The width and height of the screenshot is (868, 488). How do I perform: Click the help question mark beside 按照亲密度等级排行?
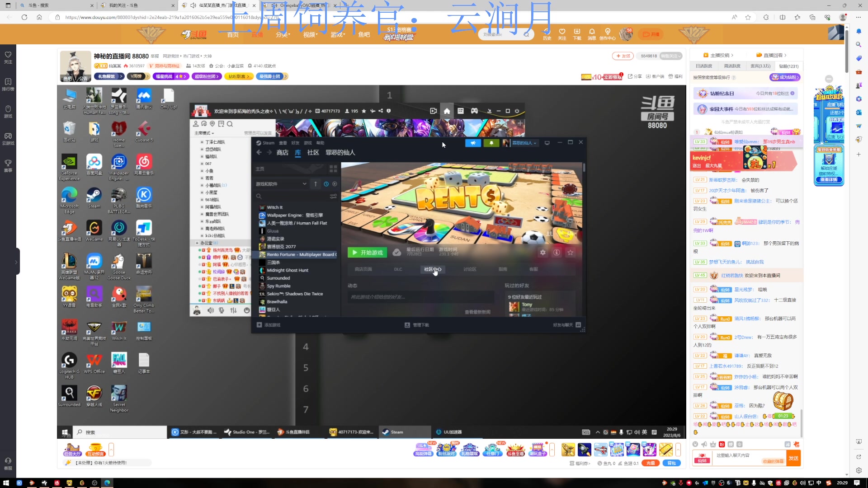coord(734,78)
